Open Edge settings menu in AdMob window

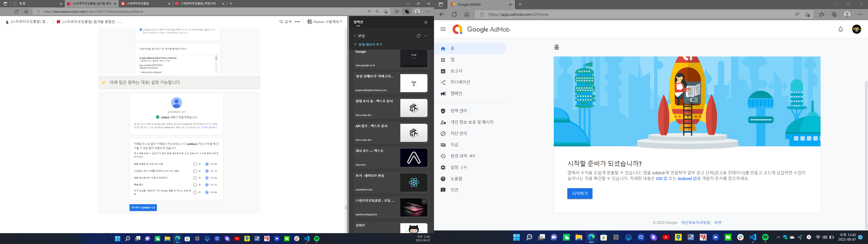[860, 14]
